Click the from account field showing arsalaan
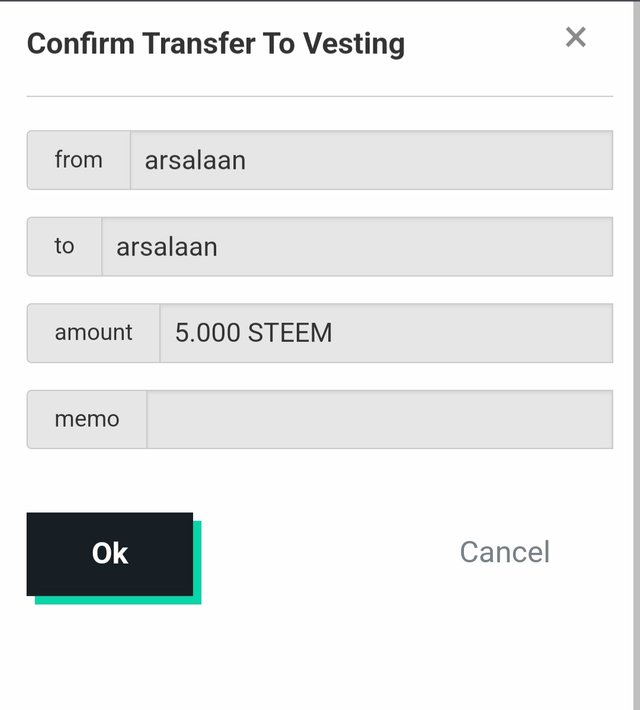This screenshot has height=710, width=640. tap(371, 160)
